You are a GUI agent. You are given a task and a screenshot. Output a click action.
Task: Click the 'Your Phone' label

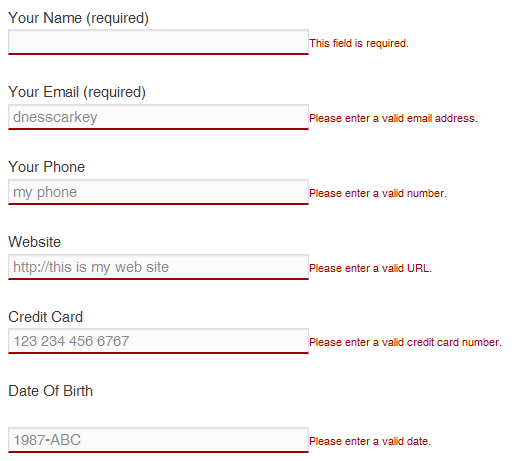[x=46, y=167]
